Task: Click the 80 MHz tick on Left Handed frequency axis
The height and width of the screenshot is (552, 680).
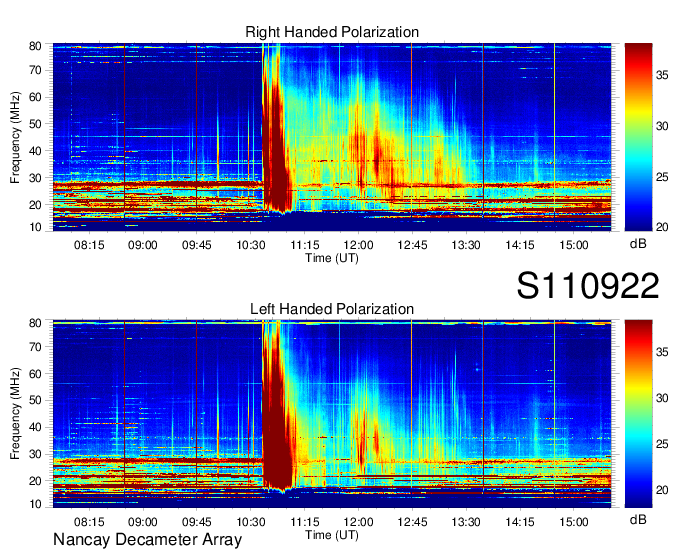Action: (35, 323)
